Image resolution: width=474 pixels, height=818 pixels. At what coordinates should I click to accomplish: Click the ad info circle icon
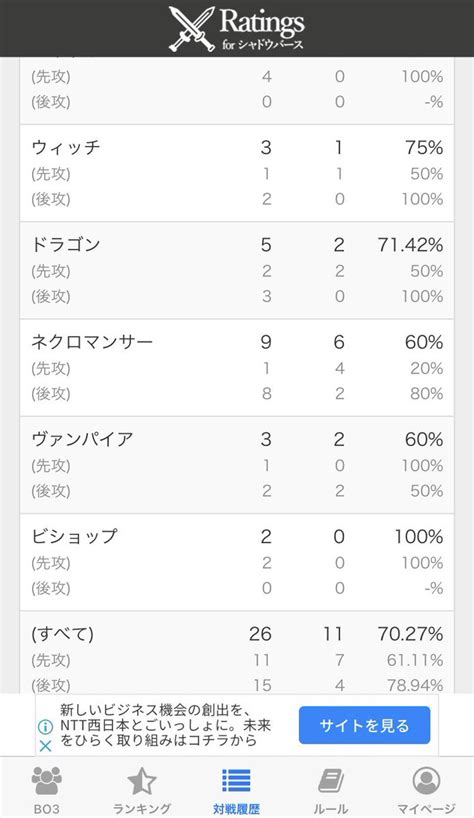45,726
